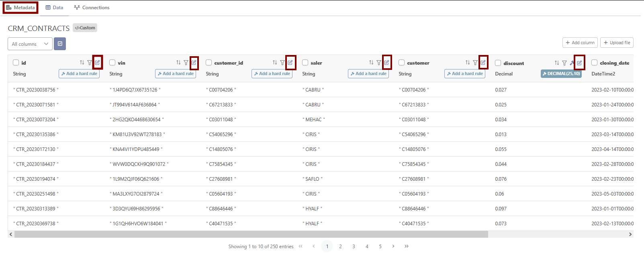Check the discount column checkbox
The height and width of the screenshot is (255, 644).
[498, 63]
